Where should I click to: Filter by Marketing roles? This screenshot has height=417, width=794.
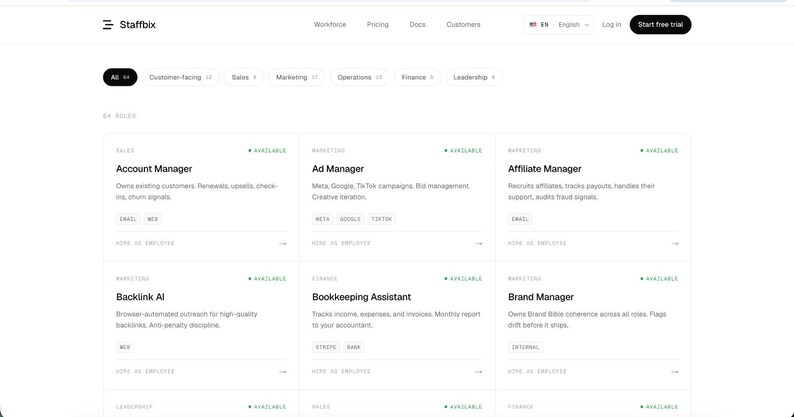point(297,77)
